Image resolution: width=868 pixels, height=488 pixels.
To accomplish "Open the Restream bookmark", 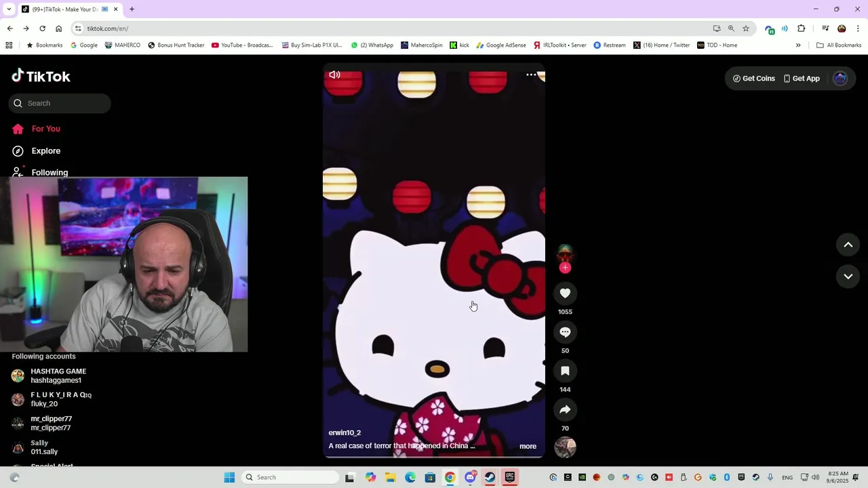I will (610, 45).
